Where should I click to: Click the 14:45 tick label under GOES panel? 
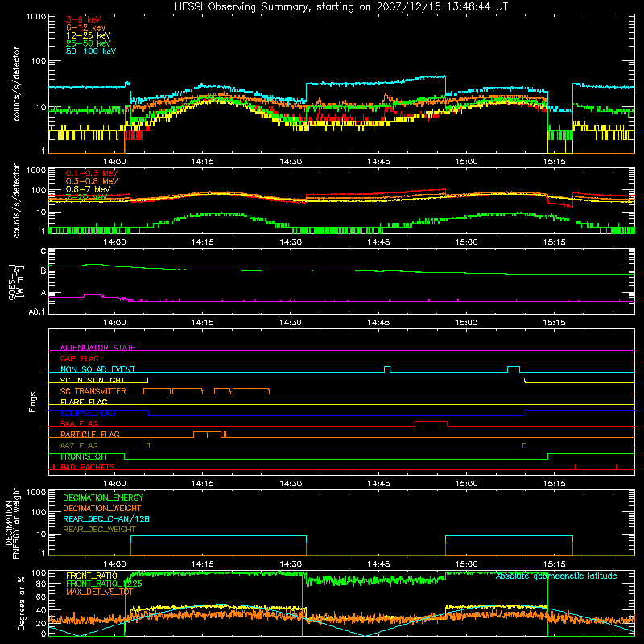[x=378, y=323]
